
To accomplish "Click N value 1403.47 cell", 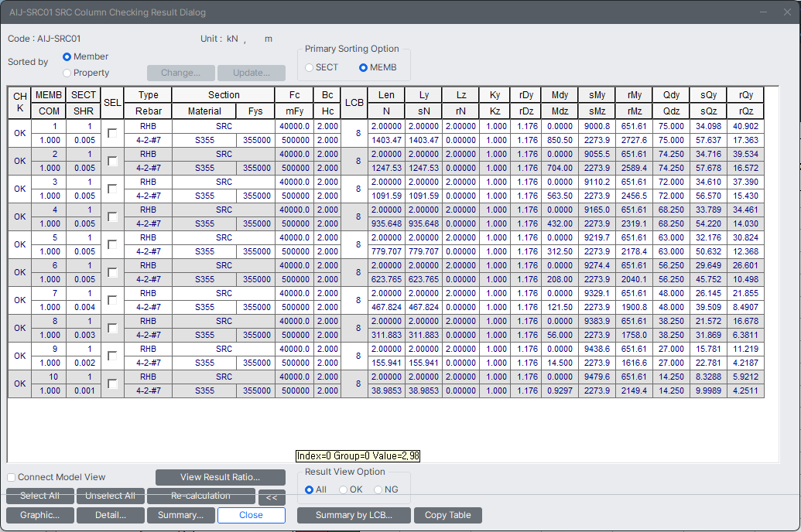I will (386, 141).
